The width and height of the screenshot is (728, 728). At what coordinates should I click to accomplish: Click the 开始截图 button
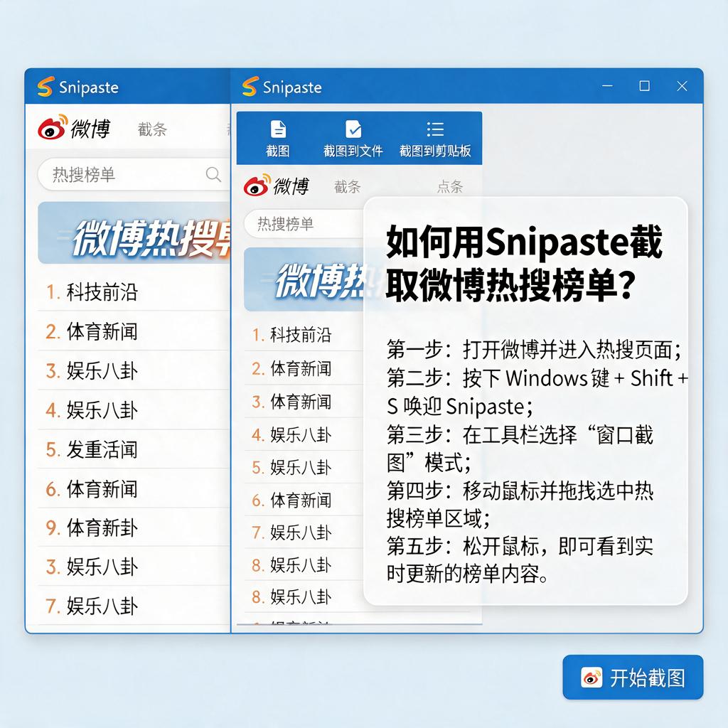(x=633, y=678)
